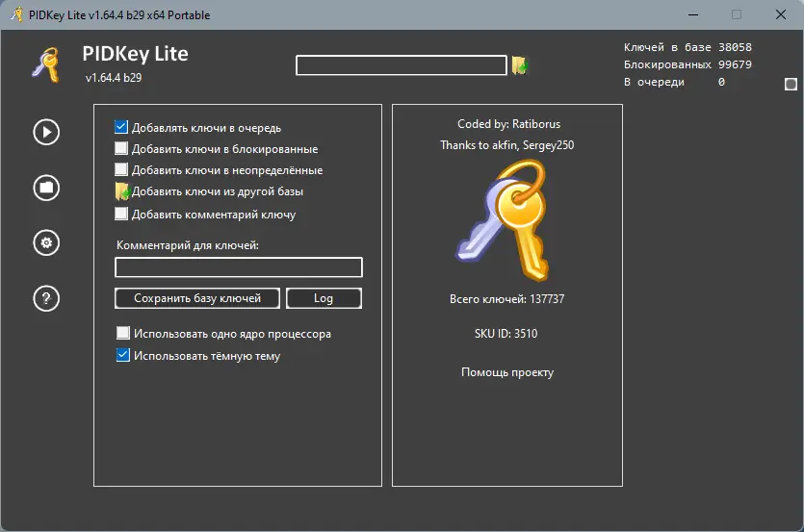The width and height of the screenshot is (804, 532).
Task: Click the PIDKey Lite keys logo in header
Action: tap(46, 64)
